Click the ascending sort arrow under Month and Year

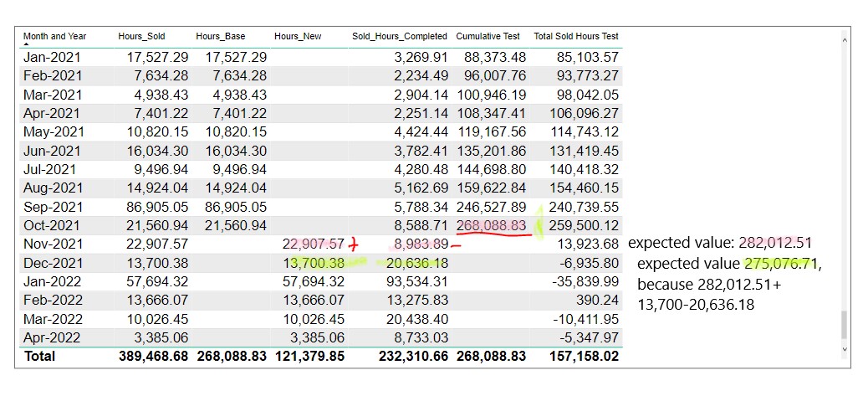tap(26, 44)
